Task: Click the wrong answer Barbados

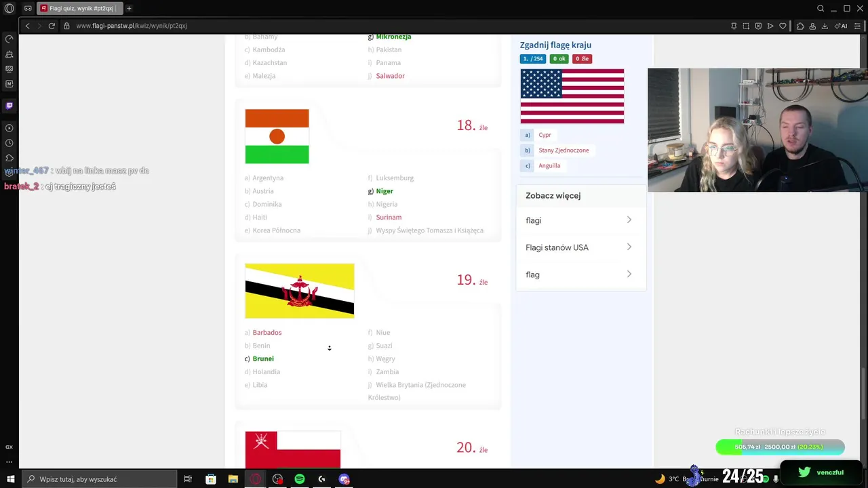Action: [x=267, y=333]
